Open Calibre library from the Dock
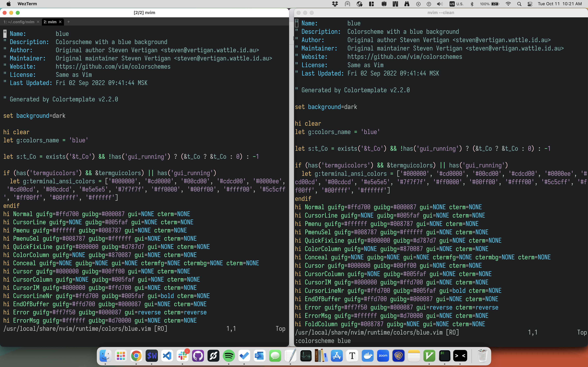Viewport: 588px width, 367px height. click(x=321, y=356)
